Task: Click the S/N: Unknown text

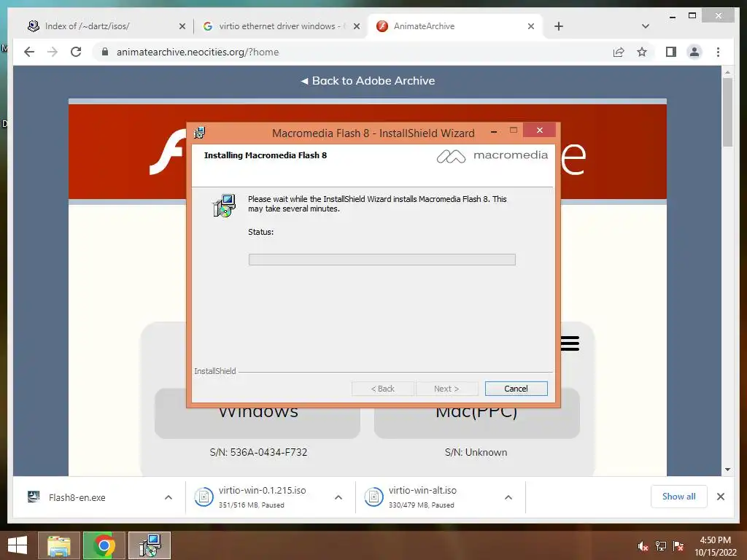Action: point(476,452)
